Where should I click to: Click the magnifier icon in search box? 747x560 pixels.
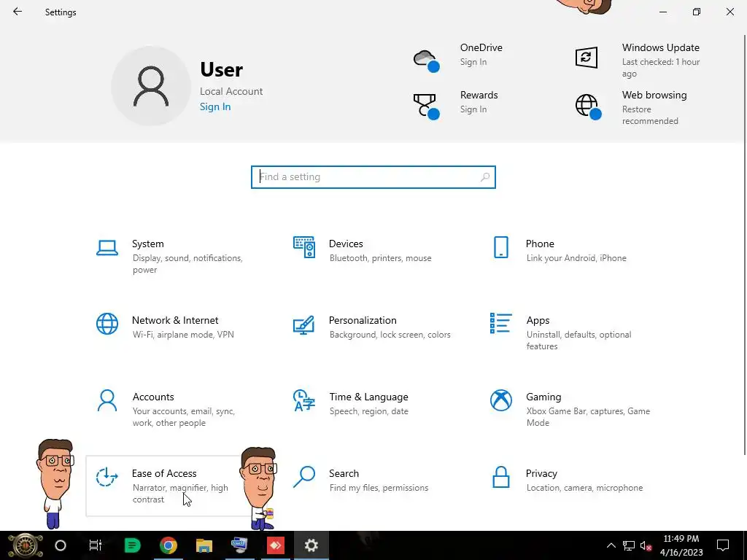pyautogui.click(x=485, y=177)
